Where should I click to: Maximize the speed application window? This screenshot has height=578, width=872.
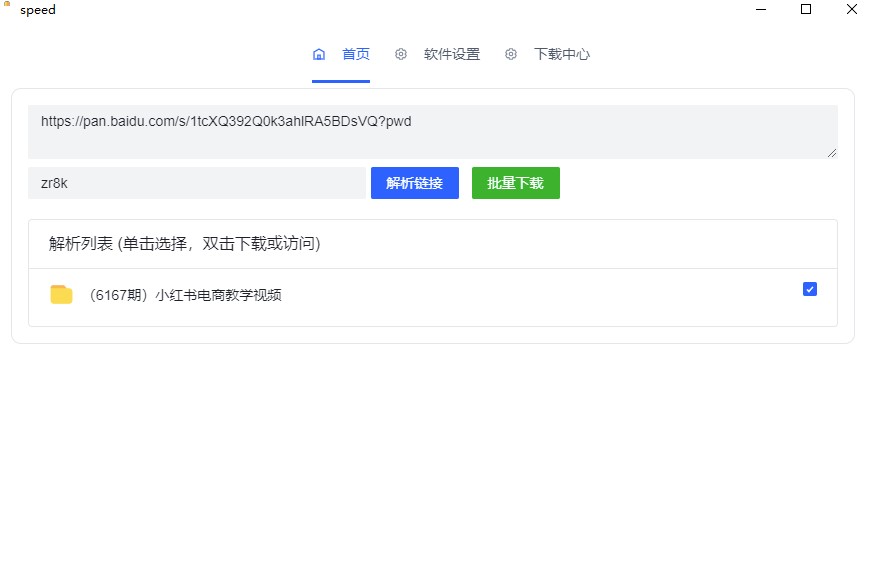coord(806,10)
